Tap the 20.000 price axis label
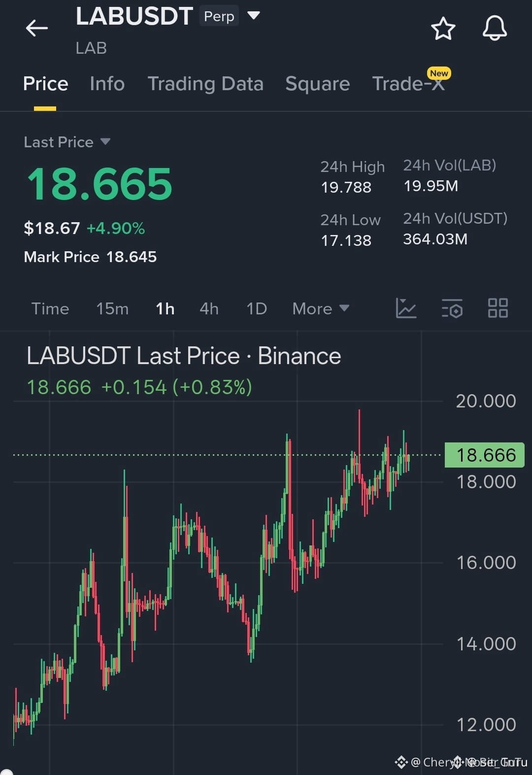532x775 pixels. [486, 401]
